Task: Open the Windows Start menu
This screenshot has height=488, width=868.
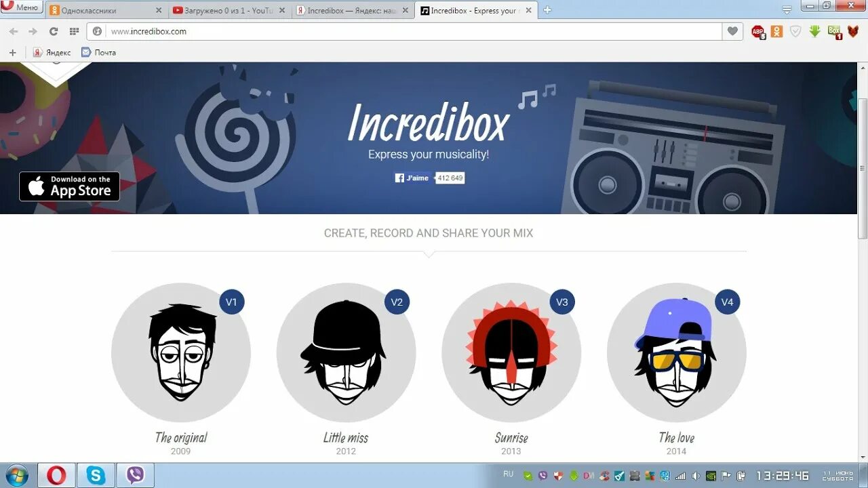Action: (16, 475)
